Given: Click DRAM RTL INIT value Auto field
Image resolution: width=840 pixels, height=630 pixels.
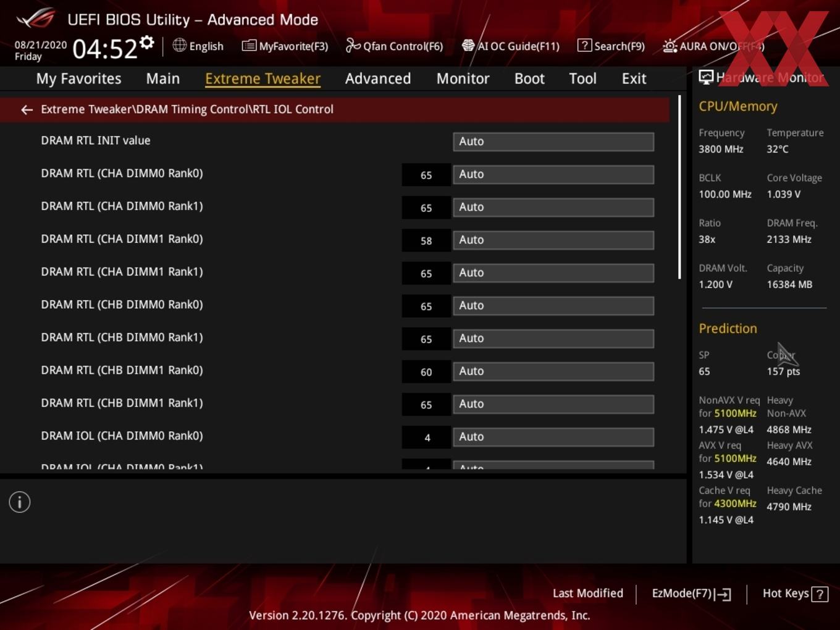Looking at the screenshot, I should [x=553, y=141].
